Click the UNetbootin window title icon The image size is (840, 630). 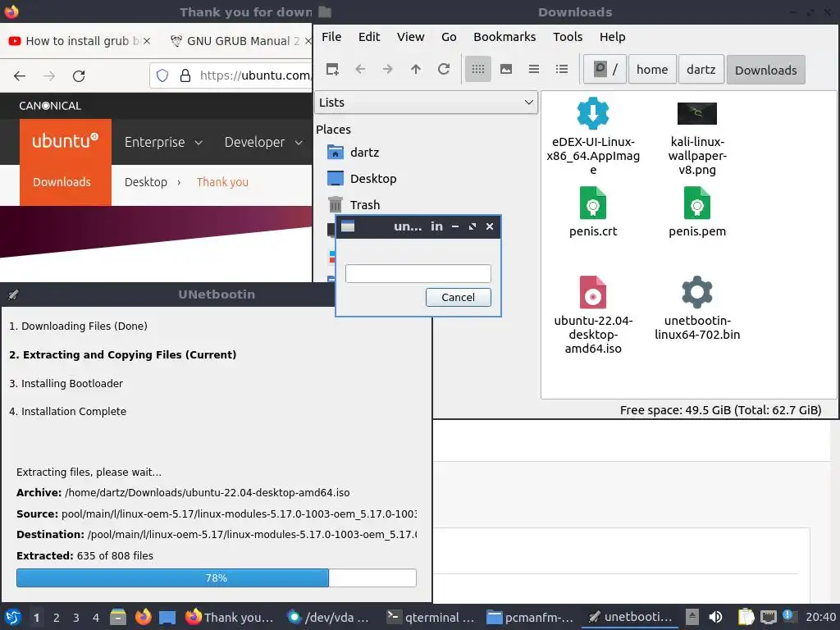[x=13, y=294]
